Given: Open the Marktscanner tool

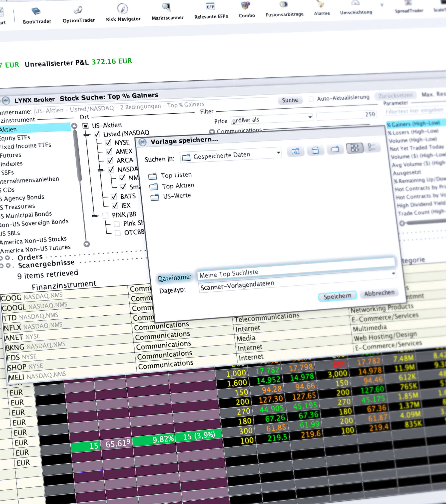Looking at the screenshot, I should click(x=167, y=12).
